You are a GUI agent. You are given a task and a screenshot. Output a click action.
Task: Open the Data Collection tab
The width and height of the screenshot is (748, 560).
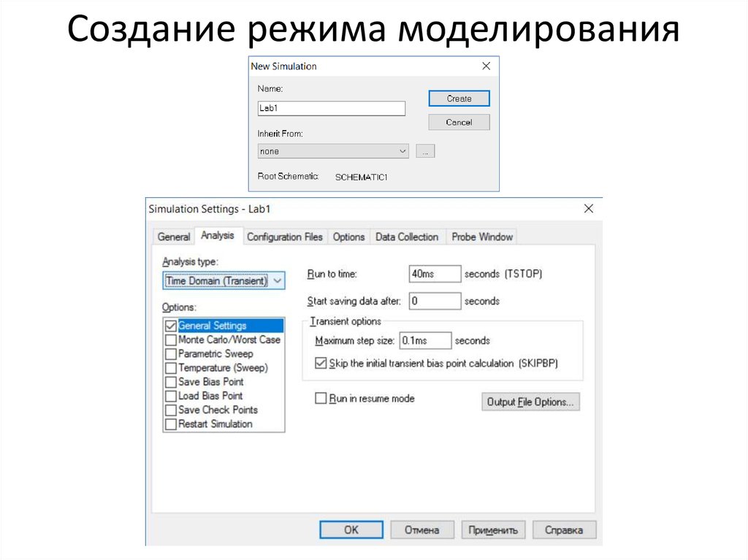tap(407, 237)
